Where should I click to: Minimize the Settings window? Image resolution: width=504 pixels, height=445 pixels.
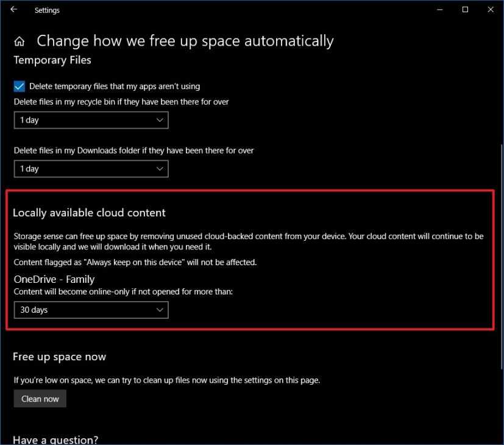tap(440, 10)
